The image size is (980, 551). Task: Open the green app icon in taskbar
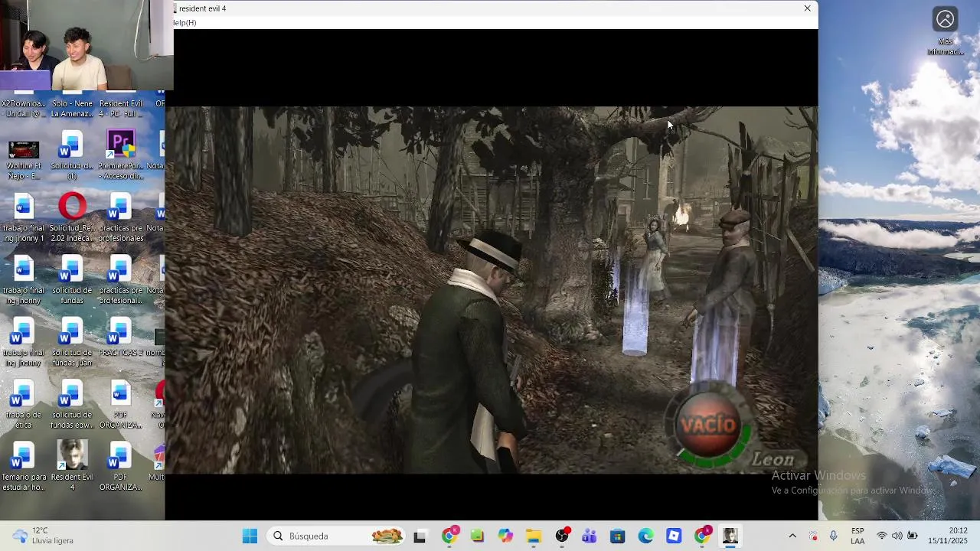pos(477,536)
